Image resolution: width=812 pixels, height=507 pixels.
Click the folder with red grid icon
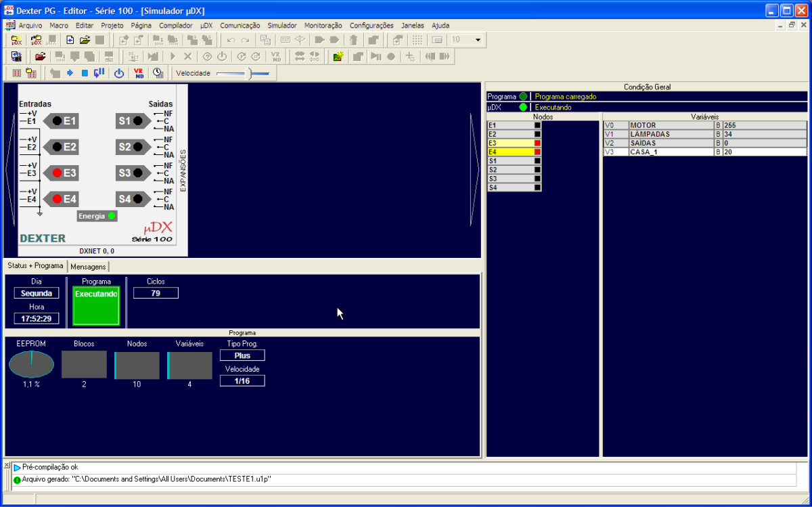click(31, 73)
